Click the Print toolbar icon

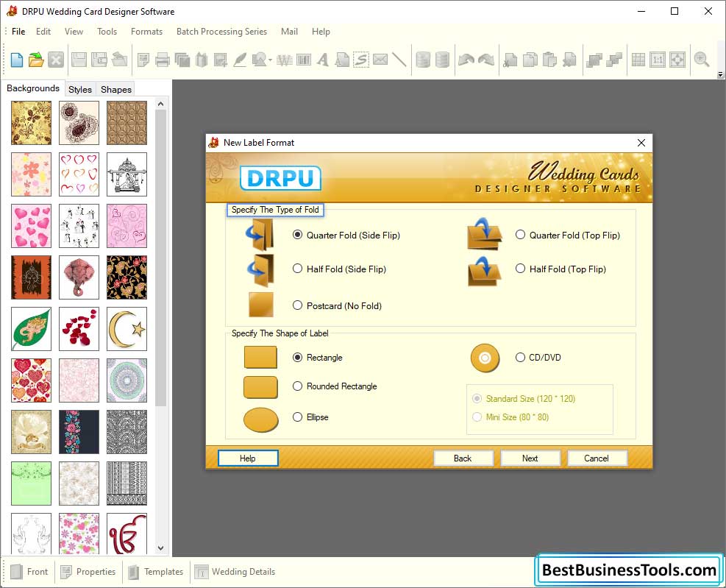coord(163,60)
